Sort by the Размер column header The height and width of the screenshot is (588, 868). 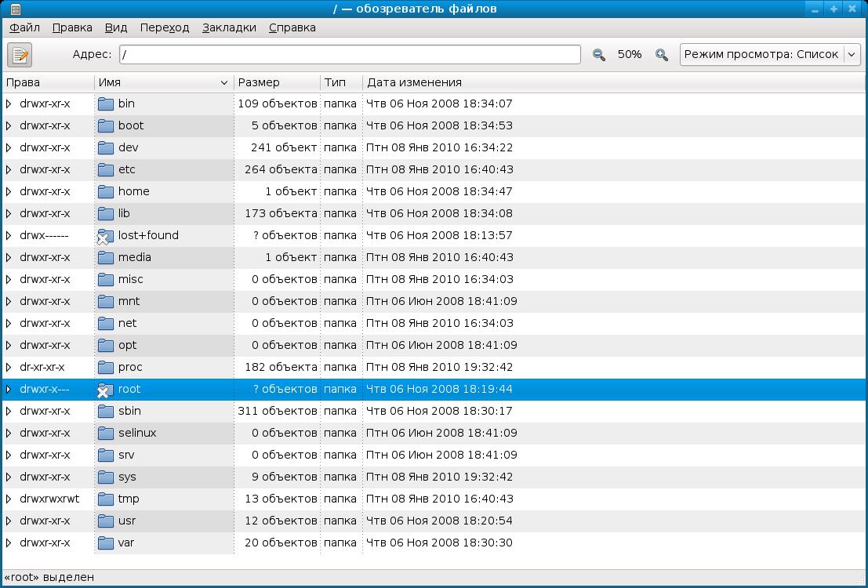(x=278, y=82)
